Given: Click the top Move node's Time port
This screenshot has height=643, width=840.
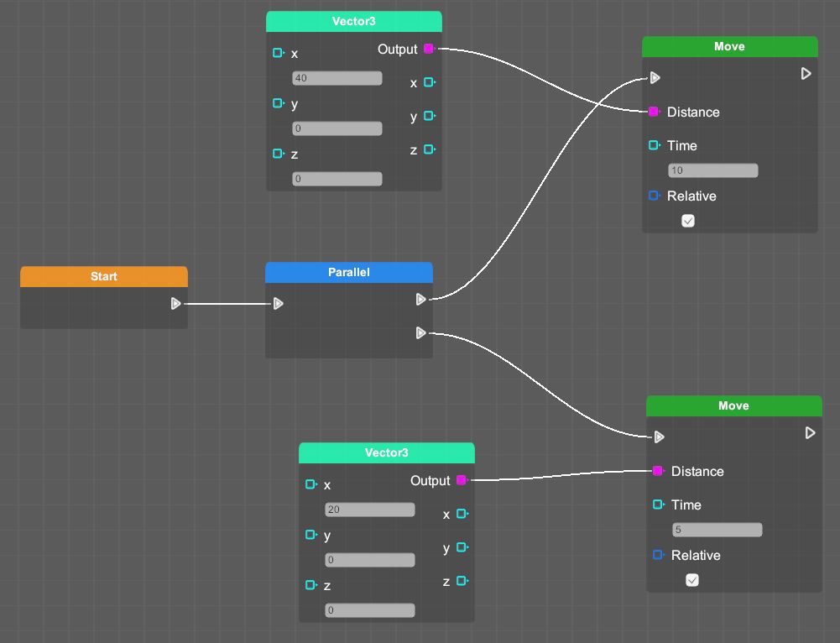Looking at the screenshot, I should 654,145.
